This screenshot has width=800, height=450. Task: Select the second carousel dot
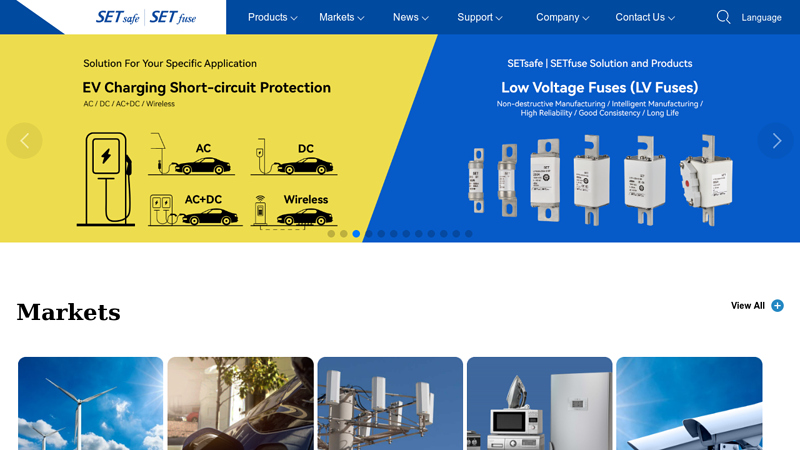[x=344, y=234]
